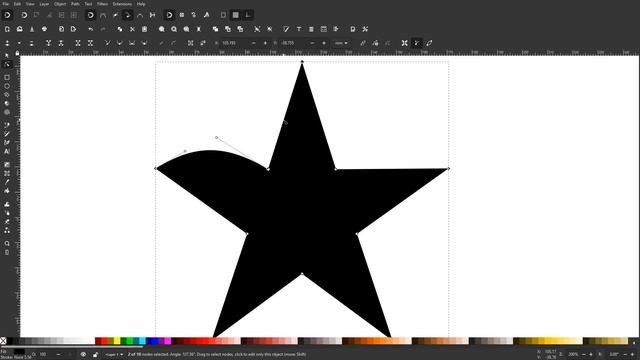640x360 pixels.
Task: Click the Open document icon
Action: tap(20, 29)
